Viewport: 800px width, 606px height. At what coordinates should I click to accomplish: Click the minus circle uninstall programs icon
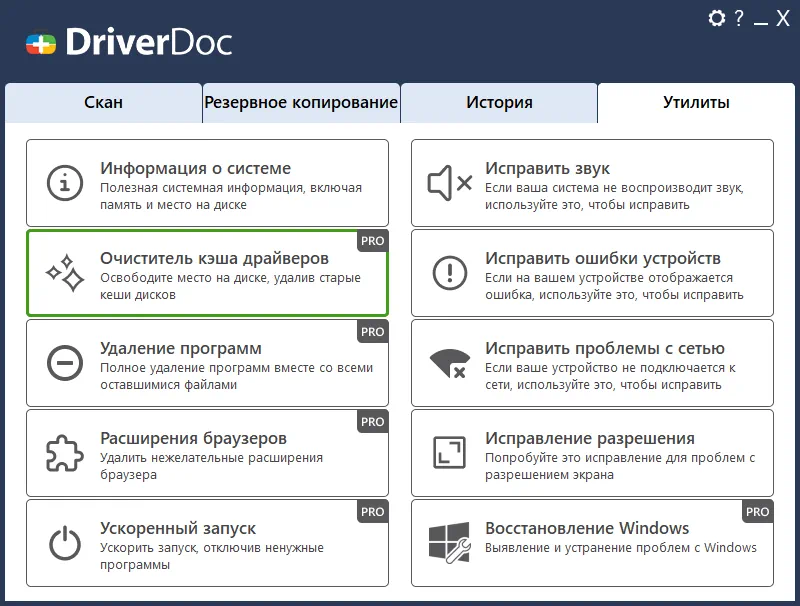[x=65, y=363]
